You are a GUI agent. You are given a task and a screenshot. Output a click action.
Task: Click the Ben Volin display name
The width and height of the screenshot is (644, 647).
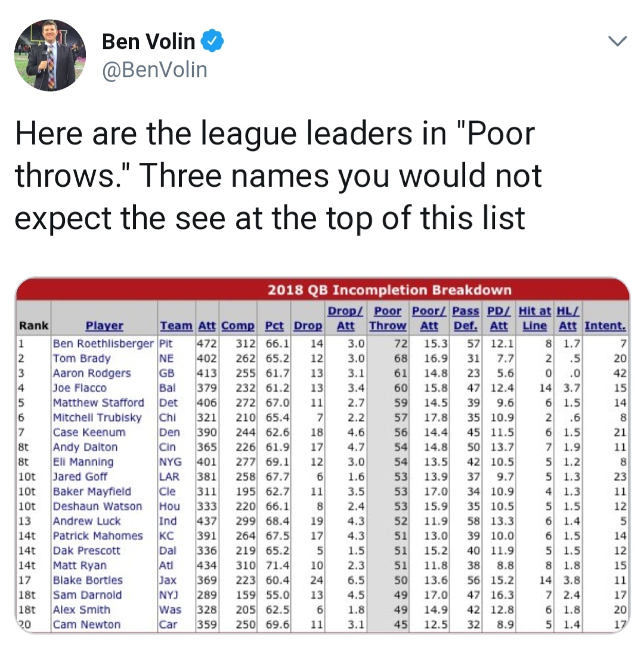point(148,41)
